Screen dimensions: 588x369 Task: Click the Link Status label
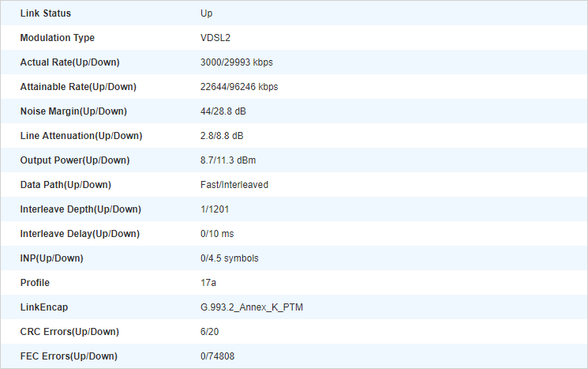click(x=45, y=13)
